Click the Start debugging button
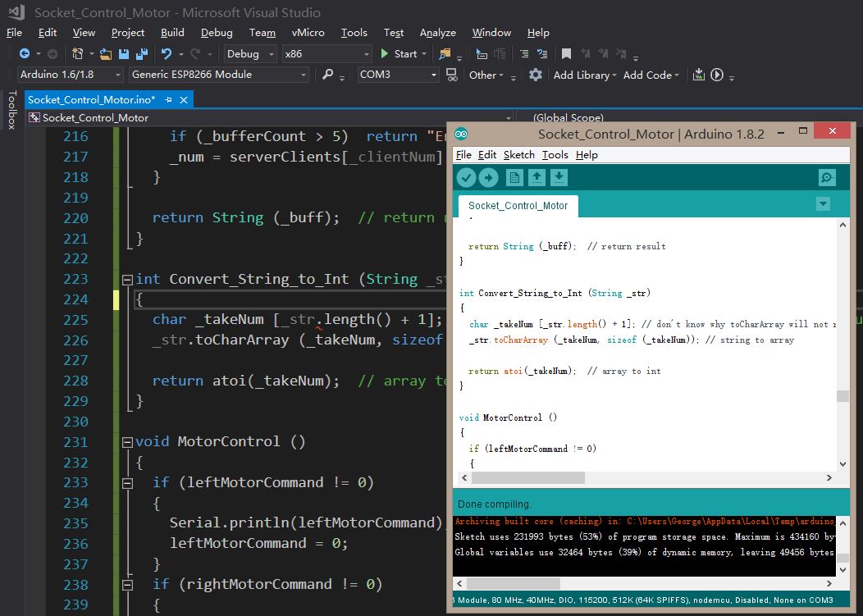The image size is (863, 616). coord(404,53)
